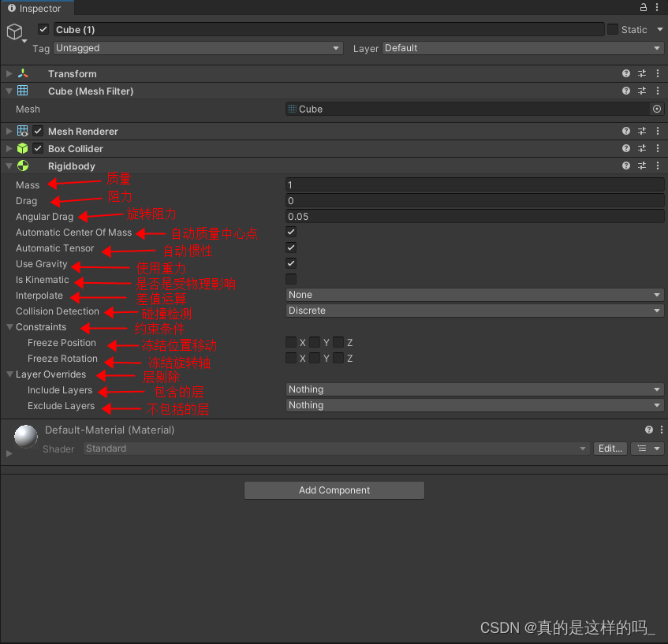Click the Box Collider component icon
The width and height of the screenshot is (668, 644).
coord(22,148)
